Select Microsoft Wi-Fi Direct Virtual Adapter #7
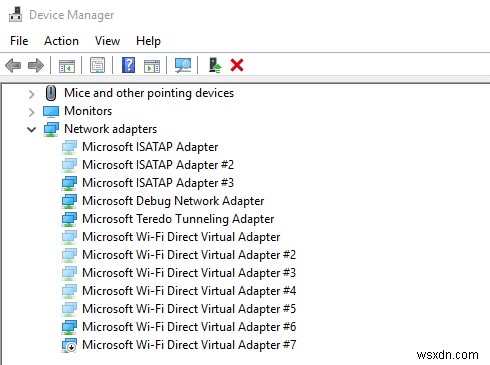This screenshot has width=490, height=365. coord(189,345)
